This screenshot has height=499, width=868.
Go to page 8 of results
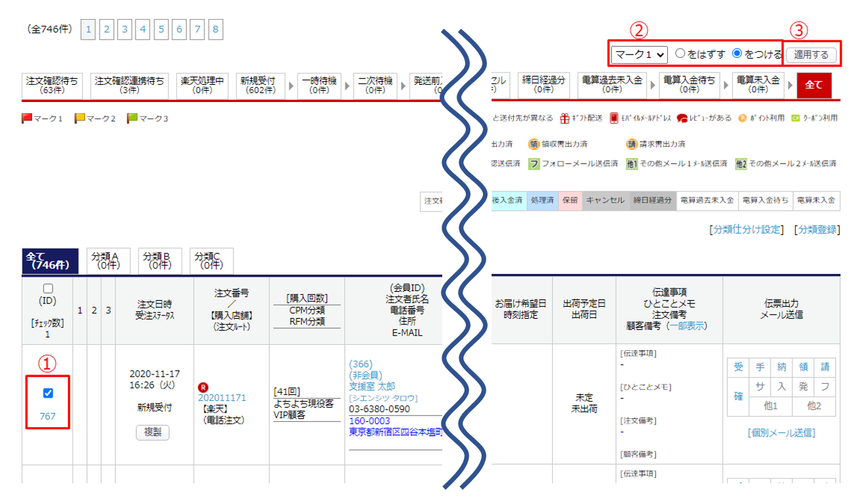coord(216,29)
